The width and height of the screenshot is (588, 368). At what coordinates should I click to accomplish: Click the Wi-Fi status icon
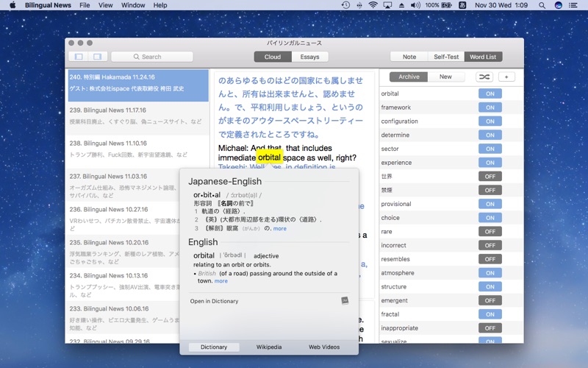click(373, 5)
